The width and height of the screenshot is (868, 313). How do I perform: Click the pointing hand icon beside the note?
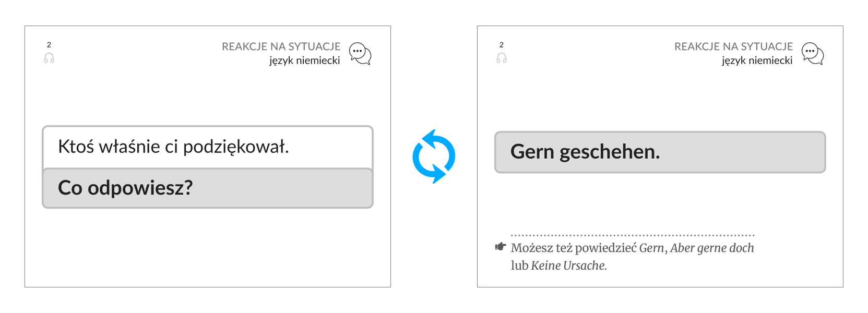coord(501,246)
